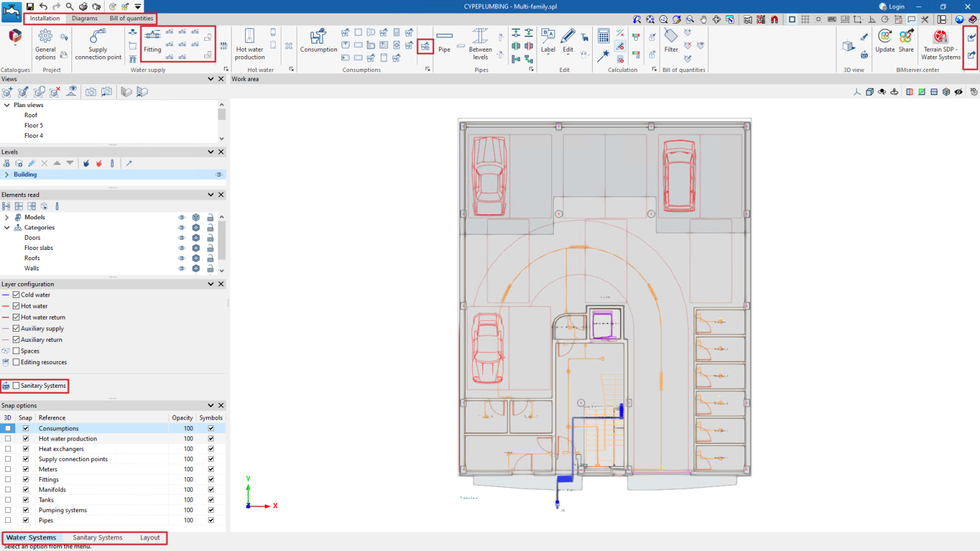Click the General options icon
Screen dimensions: 980x551
click(x=45, y=44)
